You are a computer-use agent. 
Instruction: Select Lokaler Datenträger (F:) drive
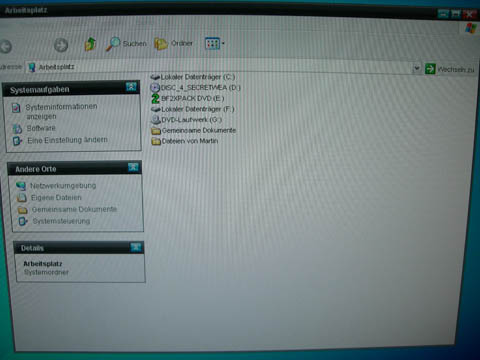pyautogui.click(x=193, y=109)
